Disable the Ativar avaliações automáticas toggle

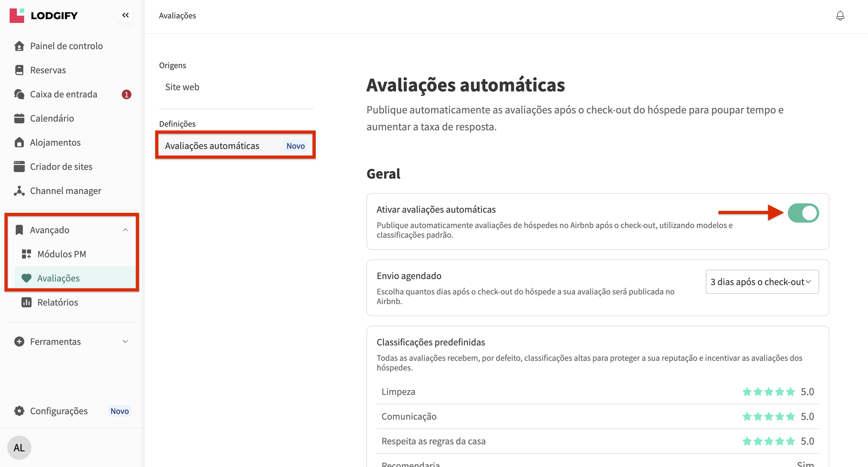(x=803, y=213)
